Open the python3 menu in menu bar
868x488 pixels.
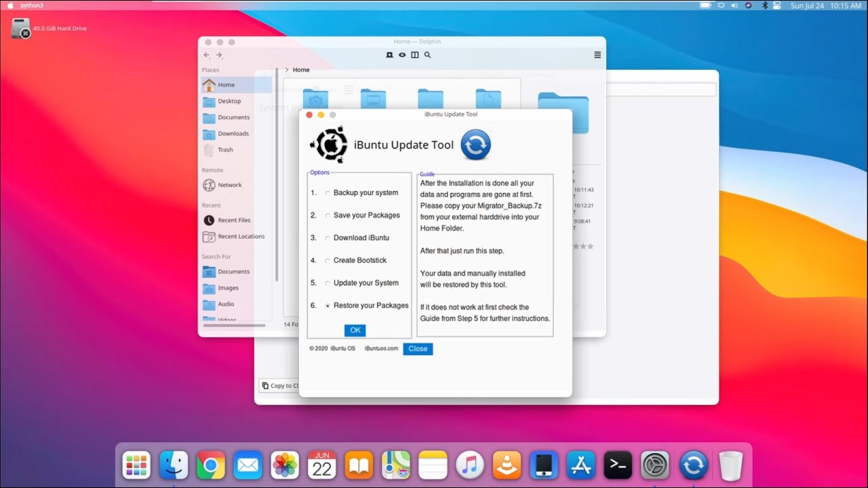point(31,5)
